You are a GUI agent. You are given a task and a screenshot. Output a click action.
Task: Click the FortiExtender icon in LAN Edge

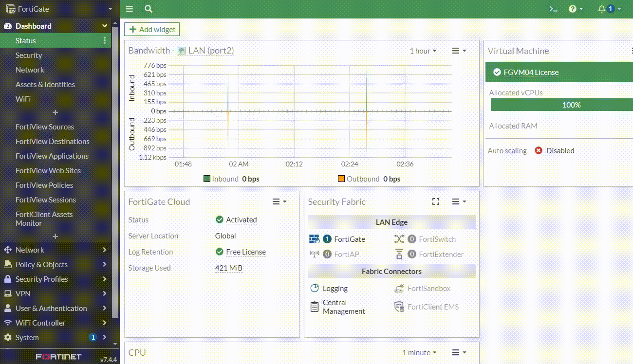[399, 254]
